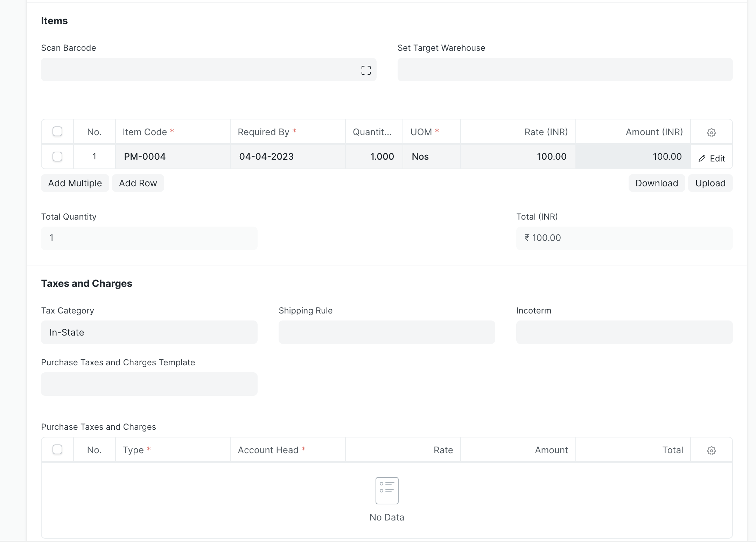Click the Add Multiple button
The width and height of the screenshot is (756, 545).
point(75,183)
